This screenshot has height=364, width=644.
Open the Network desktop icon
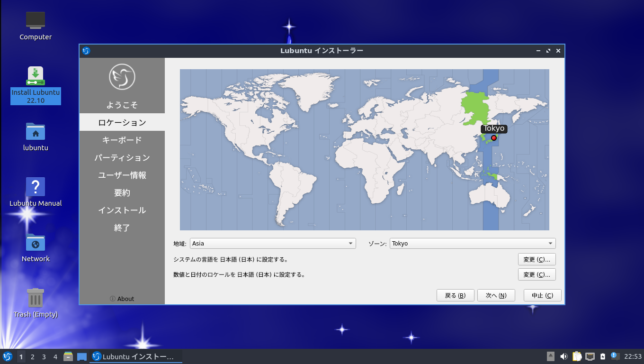click(36, 248)
